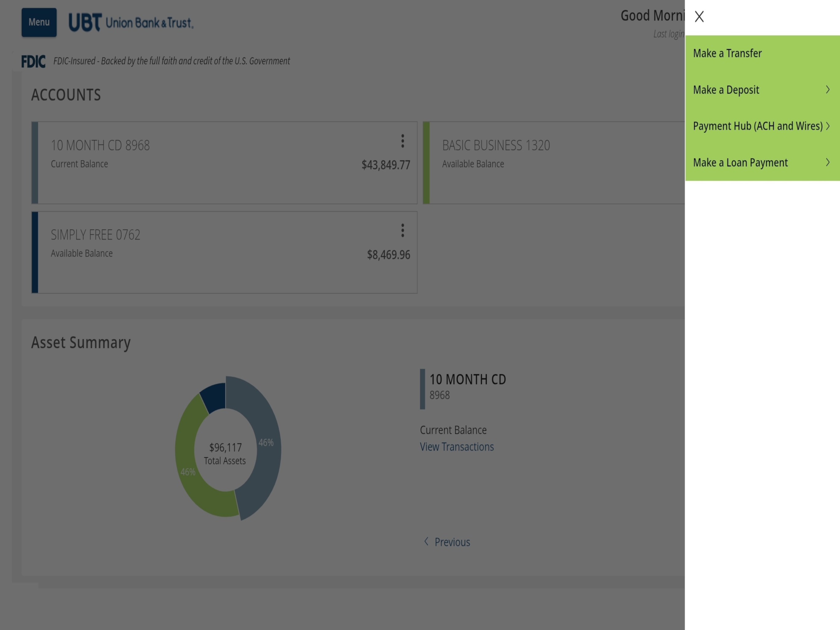Open the BASIC BUSINESS 1320 account card

(x=554, y=163)
